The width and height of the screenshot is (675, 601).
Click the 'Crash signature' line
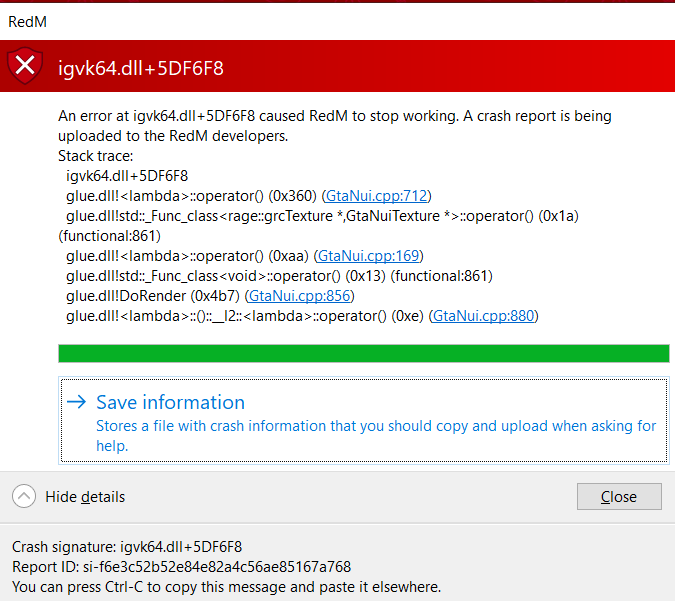point(127,547)
